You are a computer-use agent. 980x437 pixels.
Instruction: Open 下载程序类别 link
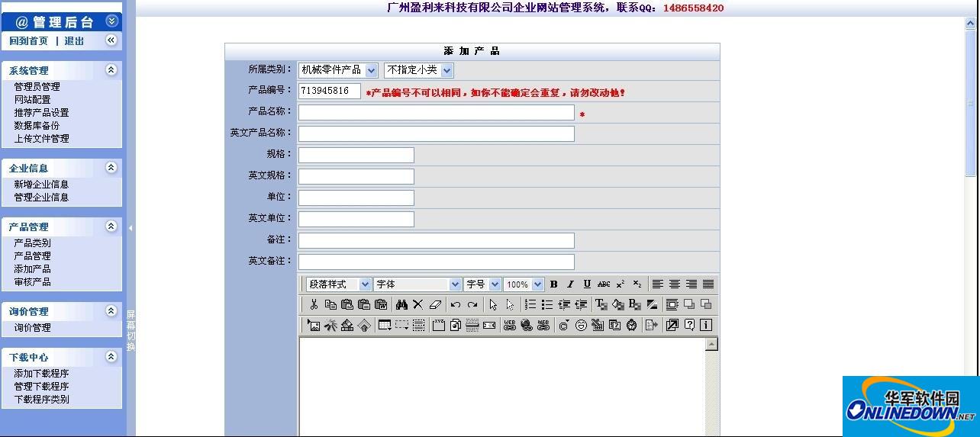[x=41, y=400]
